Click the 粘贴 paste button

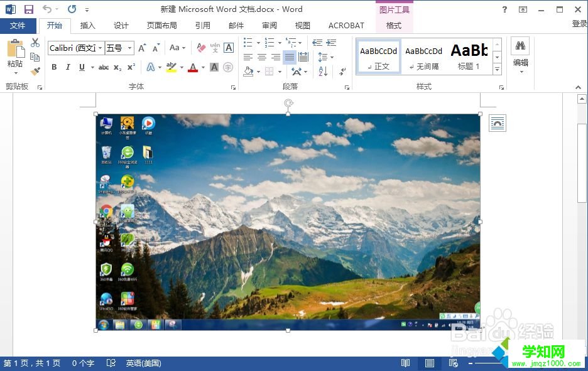pyautogui.click(x=14, y=56)
